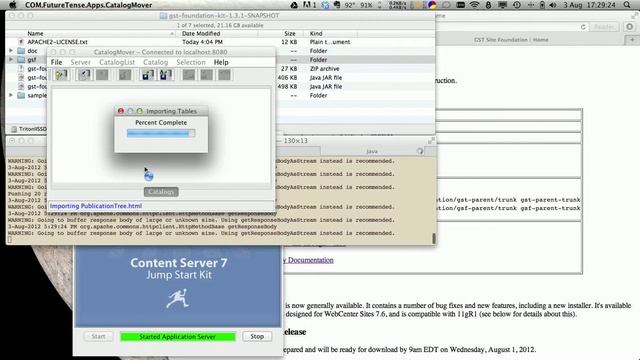Image resolution: width=640 pixels, height=360 pixels.
Task: Click the downloads icon in browser toolbar
Action: tap(630, 27)
